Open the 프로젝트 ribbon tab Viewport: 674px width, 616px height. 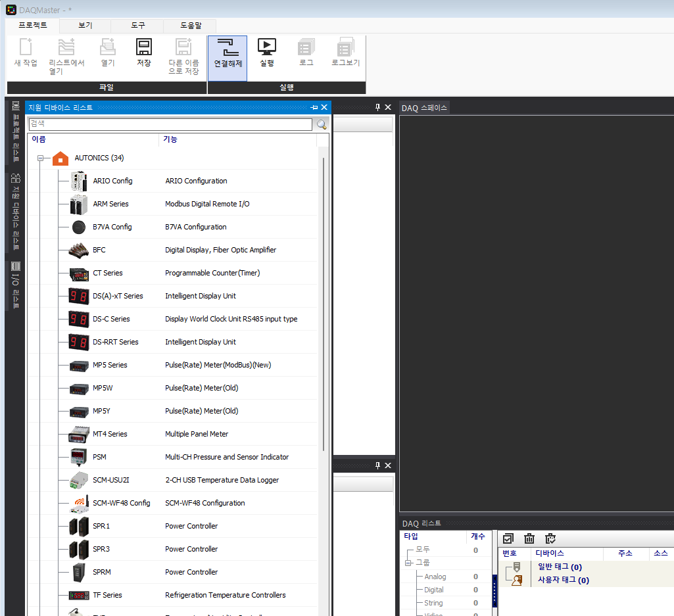coord(33,26)
